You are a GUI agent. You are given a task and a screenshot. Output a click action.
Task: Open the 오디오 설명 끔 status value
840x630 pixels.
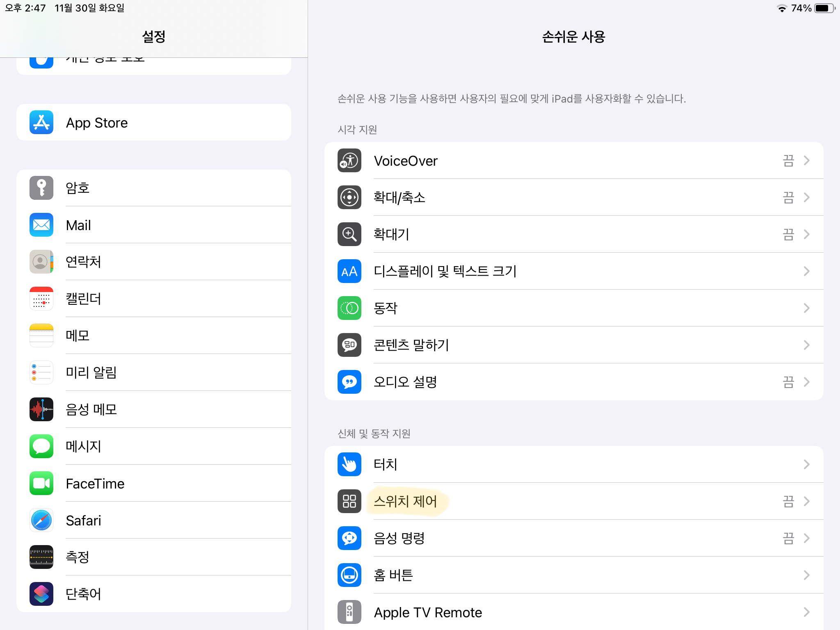pyautogui.click(x=788, y=382)
